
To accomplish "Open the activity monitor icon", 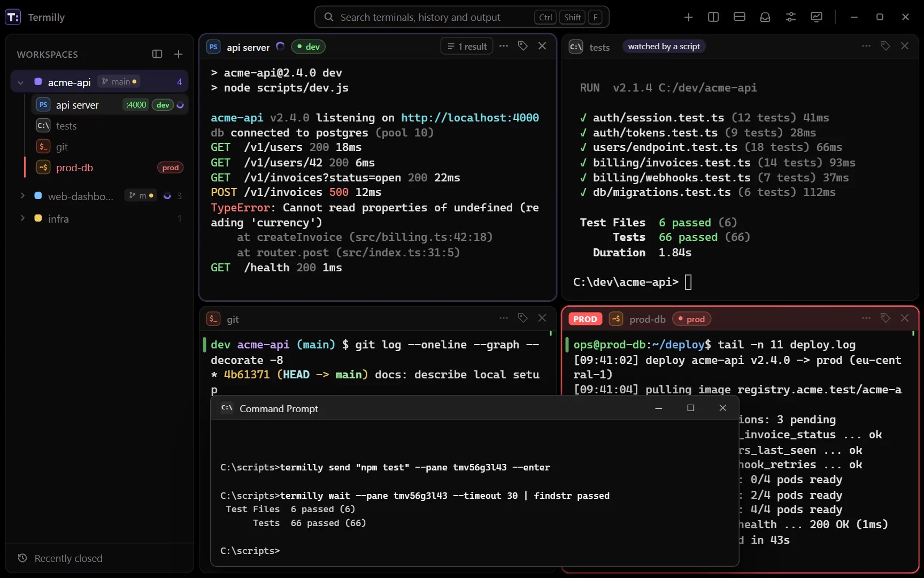I will pos(817,17).
